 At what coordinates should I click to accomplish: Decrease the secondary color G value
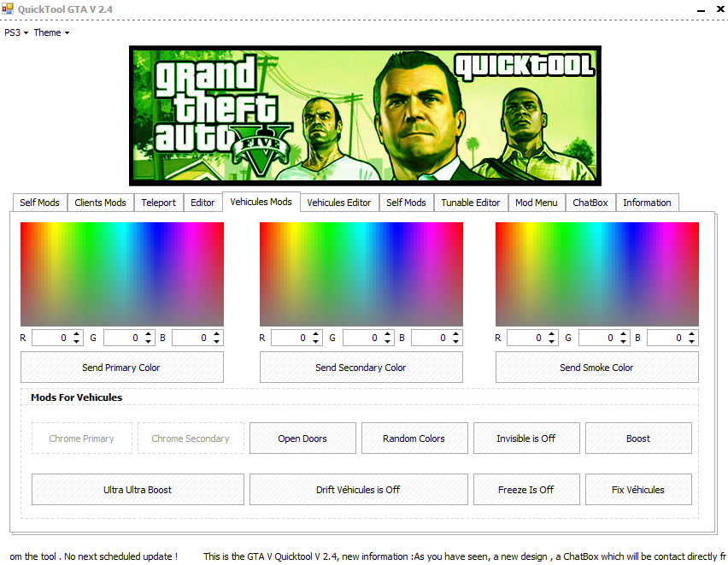(x=388, y=342)
